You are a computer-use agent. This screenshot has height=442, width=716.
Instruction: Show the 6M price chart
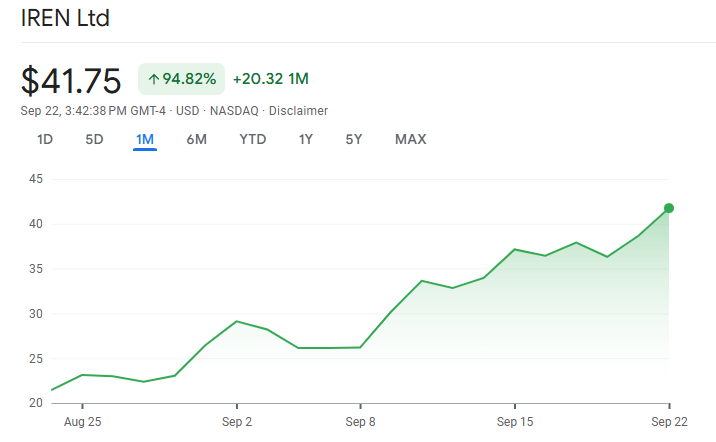(x=196, y=139)
